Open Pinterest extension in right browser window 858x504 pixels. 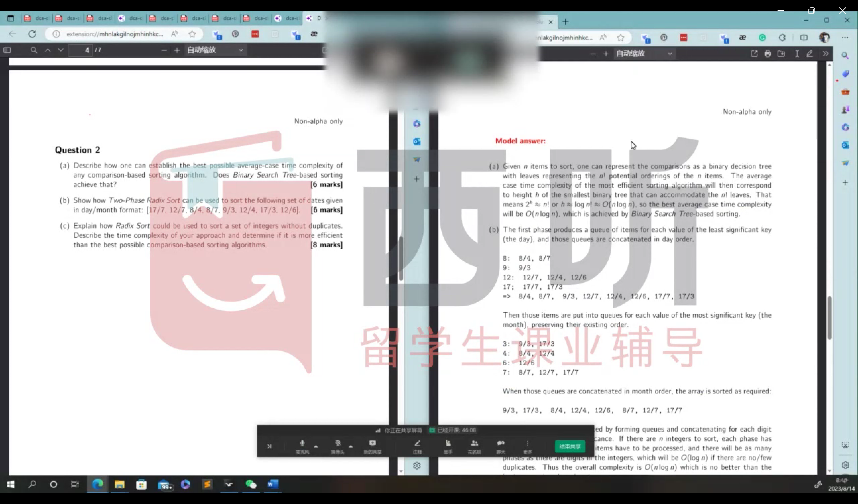(664, 38)
